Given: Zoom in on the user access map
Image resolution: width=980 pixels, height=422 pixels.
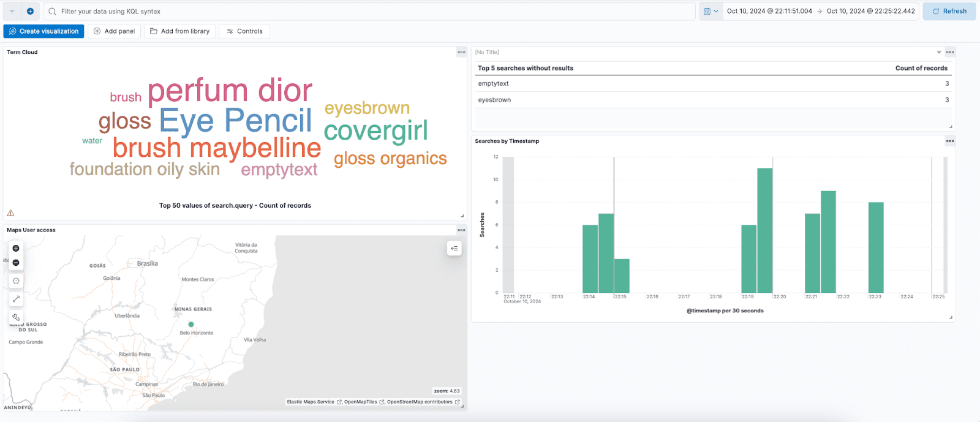Looking at the screenshot, I should coord(16,248).
